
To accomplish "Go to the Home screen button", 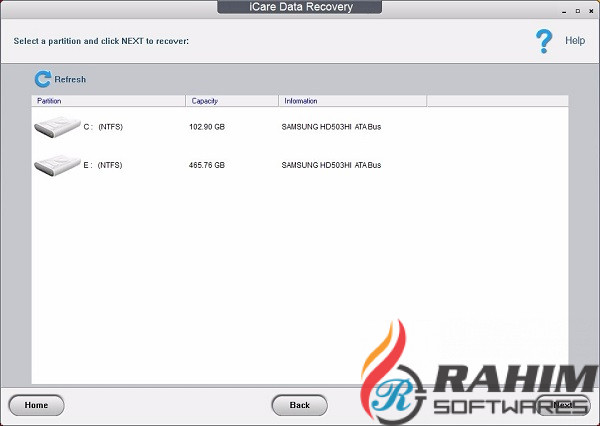I will (36, 405).
